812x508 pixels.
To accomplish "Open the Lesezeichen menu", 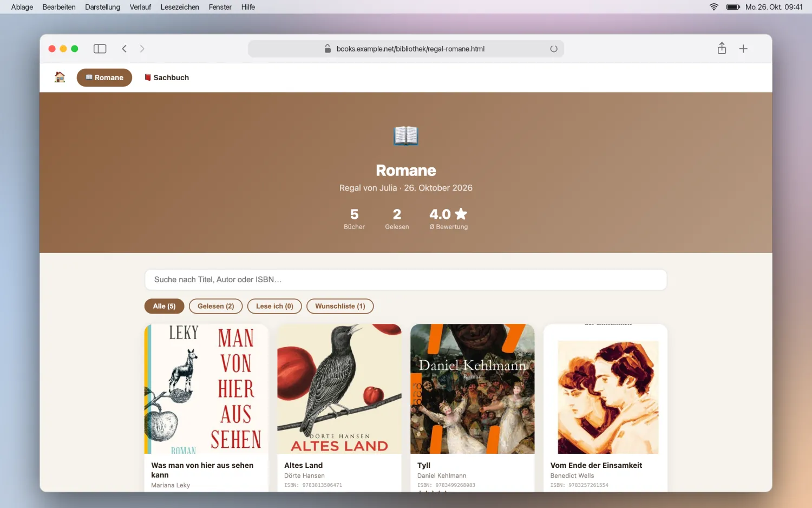I will point(180,7).
